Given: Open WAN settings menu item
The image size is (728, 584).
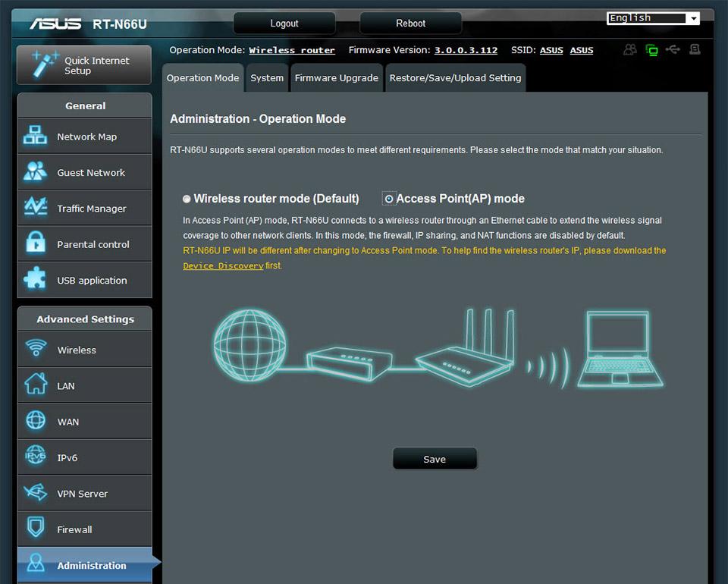Looking at the screenshot, I should [85, 422].
